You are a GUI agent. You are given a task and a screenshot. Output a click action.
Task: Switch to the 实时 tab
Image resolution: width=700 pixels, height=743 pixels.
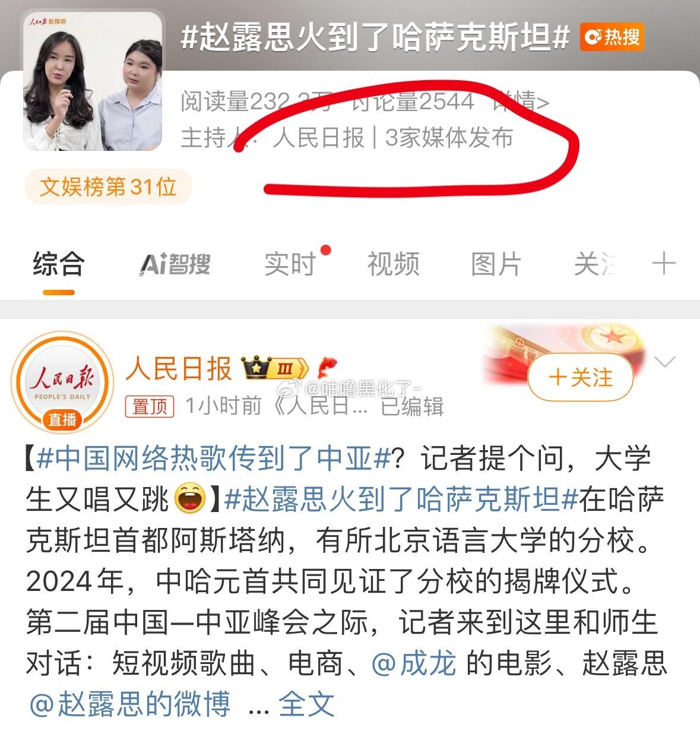(x=291, y=264)
